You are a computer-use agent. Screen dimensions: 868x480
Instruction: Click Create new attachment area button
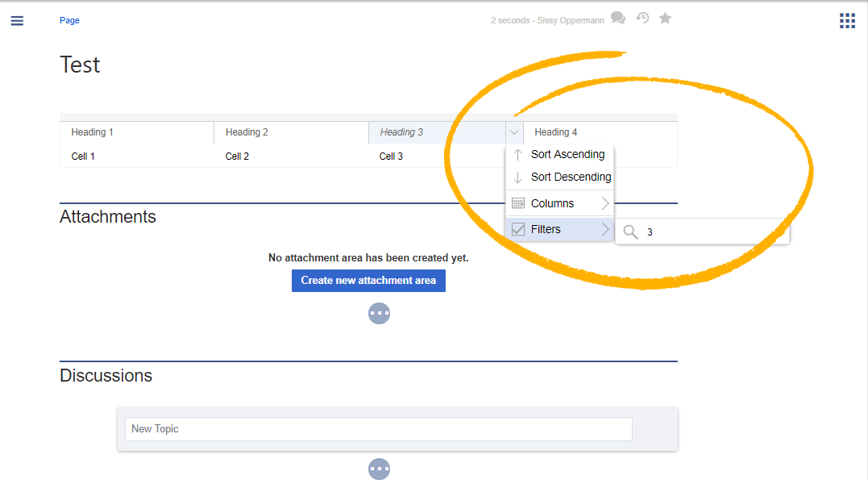pos(368,281)
